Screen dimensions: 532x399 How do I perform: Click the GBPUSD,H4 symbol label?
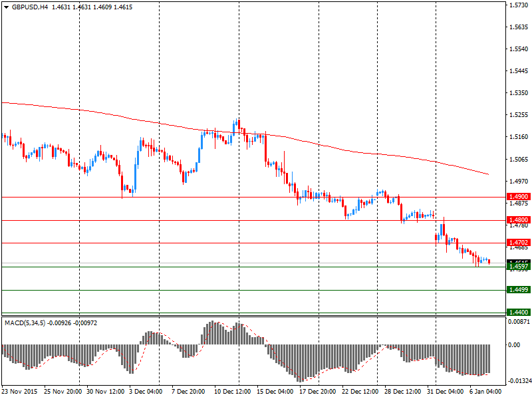[x=30, y=7]
